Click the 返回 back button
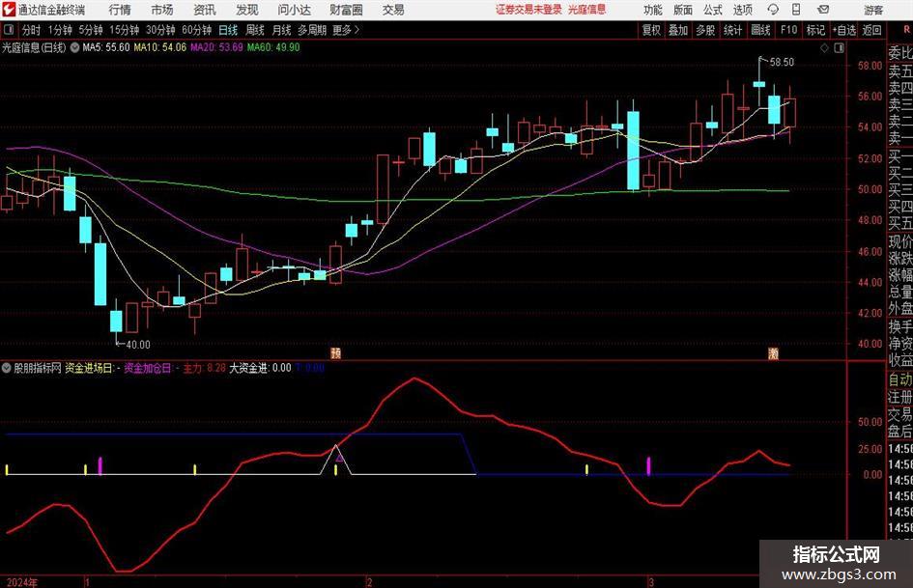Screen dimensions: 913x588 pyautogui.click(x=871, y=30)
